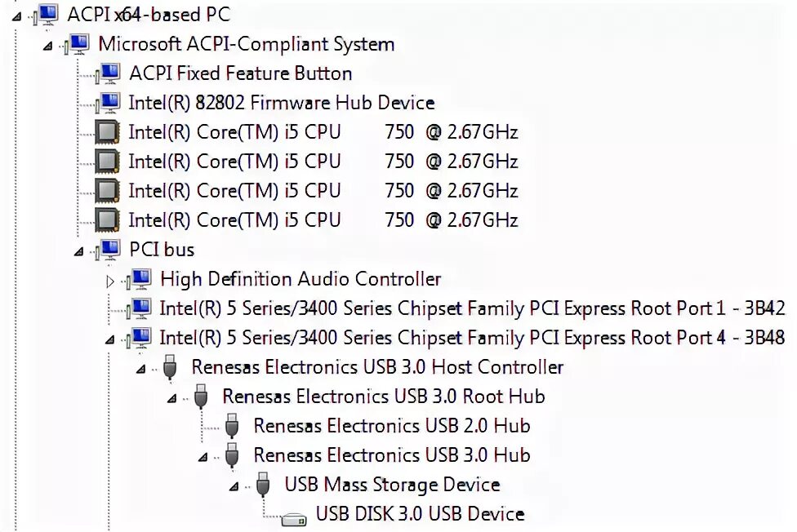Collapse the Renesas USB 3.0 Root Hub node

tap(172, 397)
